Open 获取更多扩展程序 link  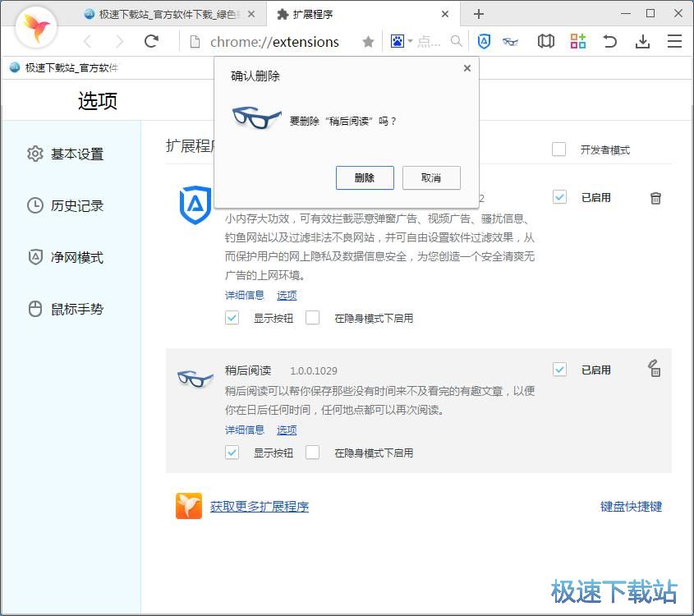pos(259,507)
